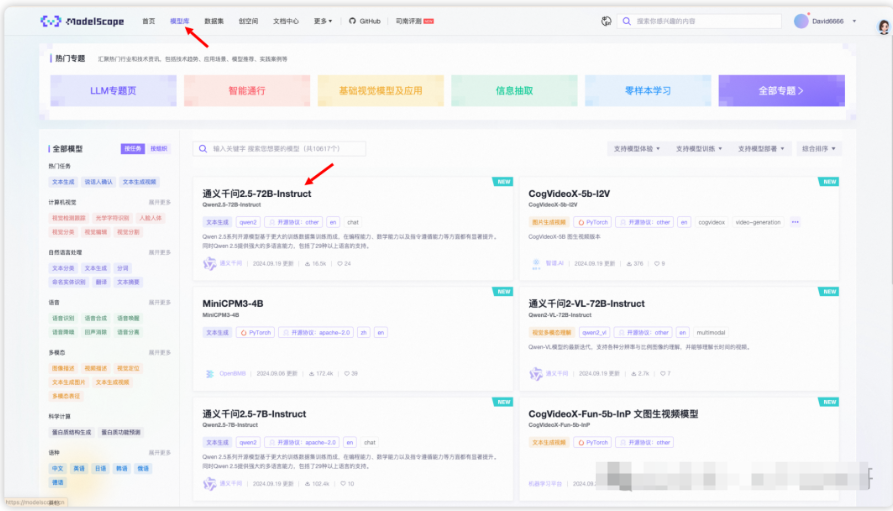Viewport: 893px width, 511px height.
Task: Switch the model list to 按组织 view
Action: [158, 149]
